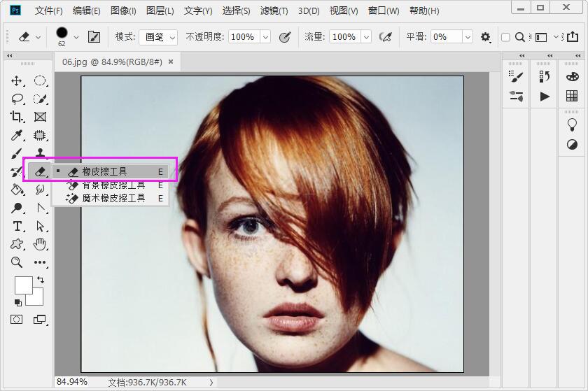Expand the opacity 100% dropdown arrow
Screen dimensions: 588x391
coord(265,37)
